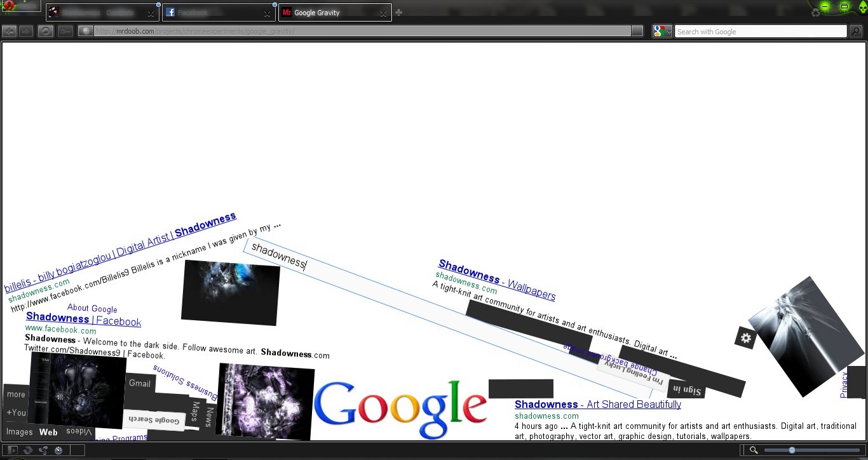Open the Gmail block on the page
Screen dimensions: 868x460
(140, 383)
